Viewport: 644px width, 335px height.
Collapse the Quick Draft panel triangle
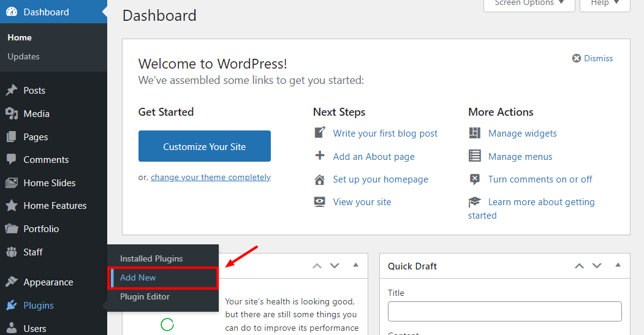pos(618,265)
